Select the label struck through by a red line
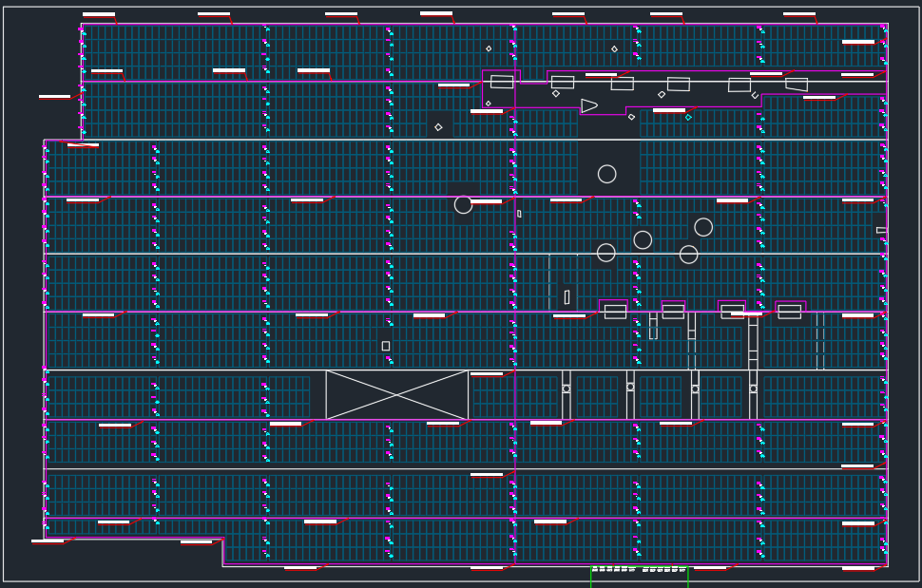This screenshot has width=922, height=588. tap(84, 145)
